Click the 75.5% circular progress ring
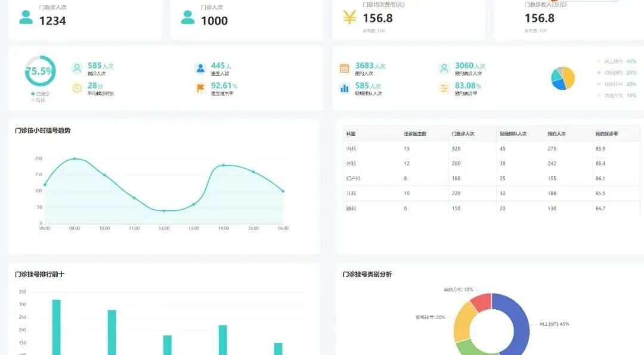The height and width of the screenshot is (355, 644). 41,71
